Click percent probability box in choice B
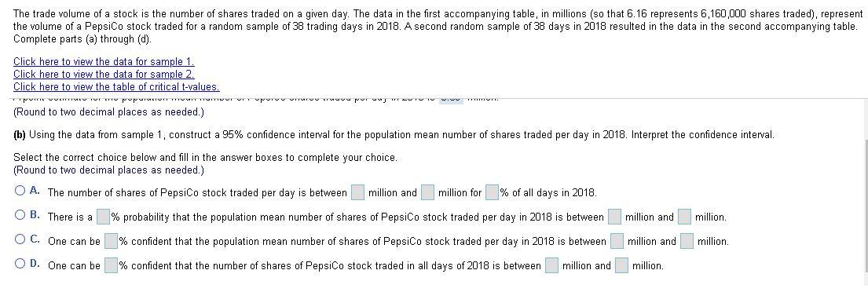Image resolution: width=868 pixels, height=292 pixels. coord(104,217)
